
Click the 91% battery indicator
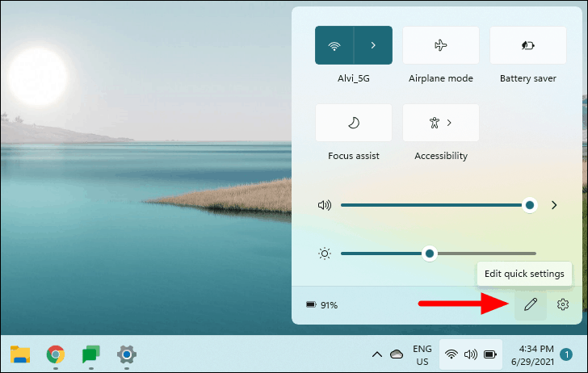(x=321, y=305)
